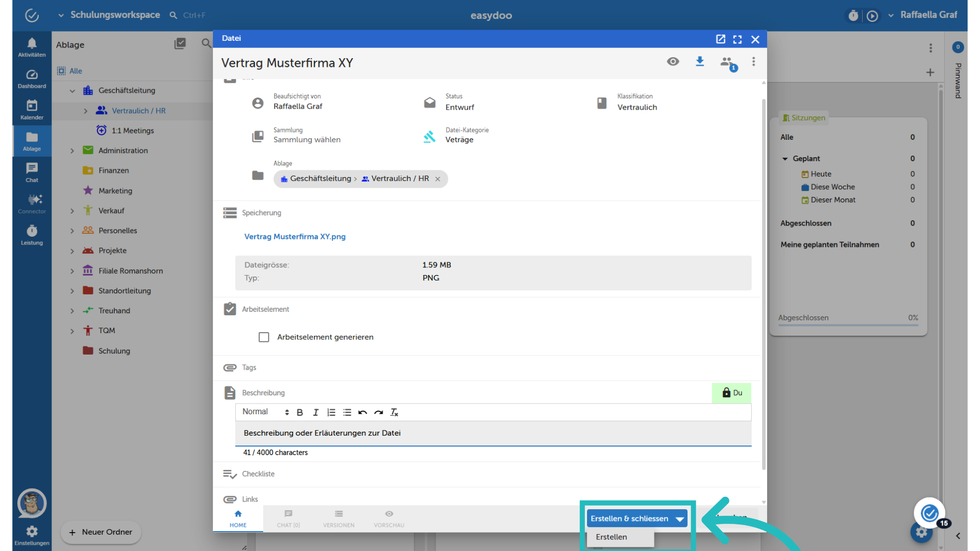Collapse the Geplant section in Sitzungen
This screenshot has height=551, width=980.
tap(785, 159)
